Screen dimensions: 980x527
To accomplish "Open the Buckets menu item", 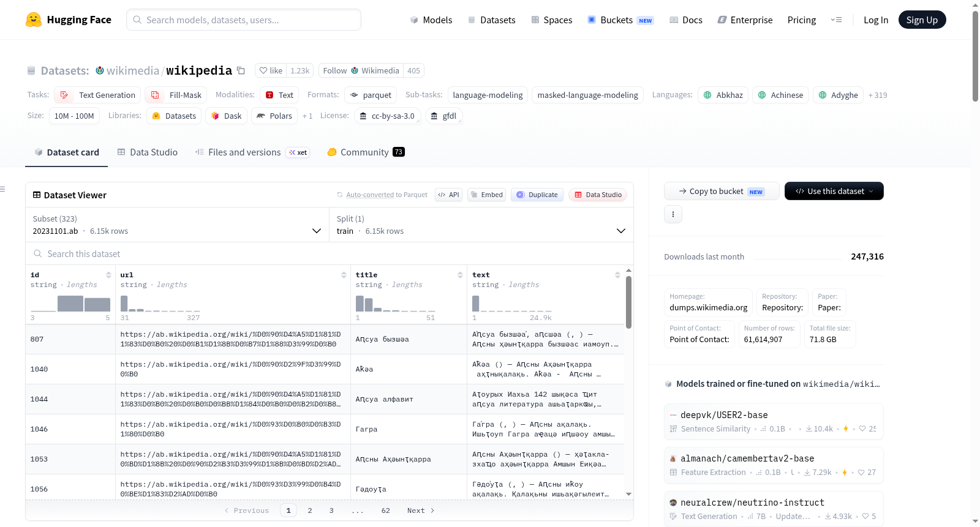I will (x=620, y=20).
